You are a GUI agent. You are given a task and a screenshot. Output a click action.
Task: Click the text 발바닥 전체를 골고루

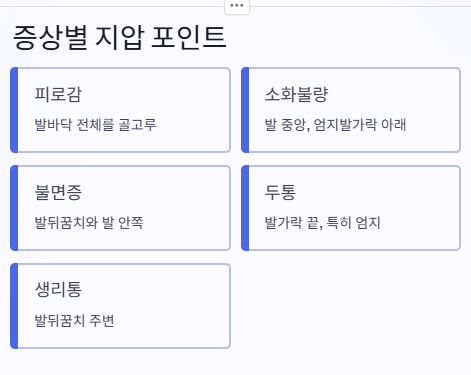(95, 125)
